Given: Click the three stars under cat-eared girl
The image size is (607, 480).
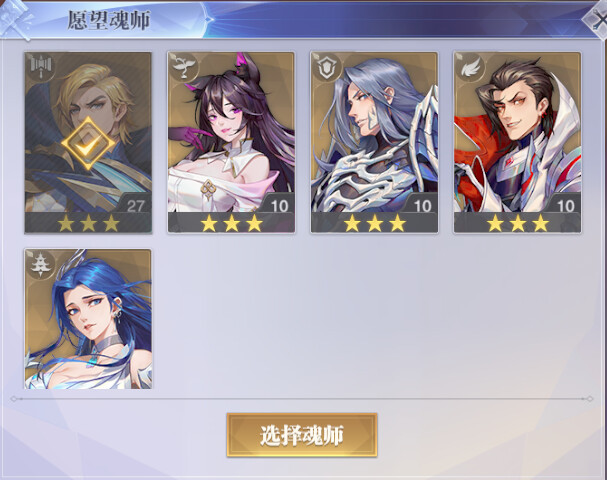Looking at the screenshot, I should 231,224.
